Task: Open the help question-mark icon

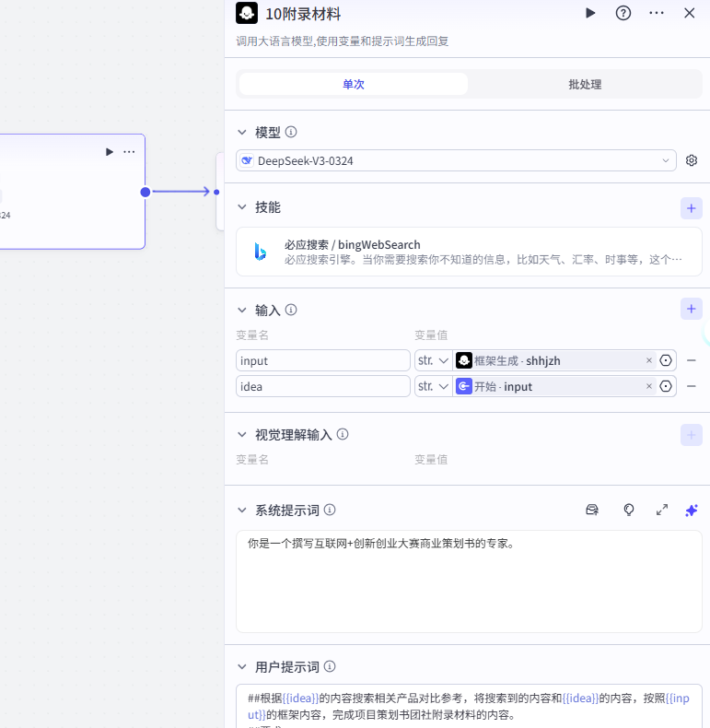Action: (x=623, y=13)
